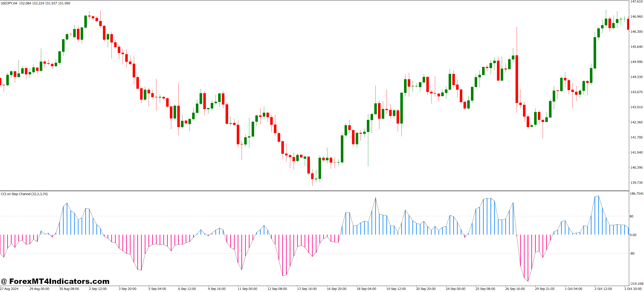Click the 80 level label on indicator scale
Image resolution: width=644 pixels, height=292 pixels.
[631, 216]
